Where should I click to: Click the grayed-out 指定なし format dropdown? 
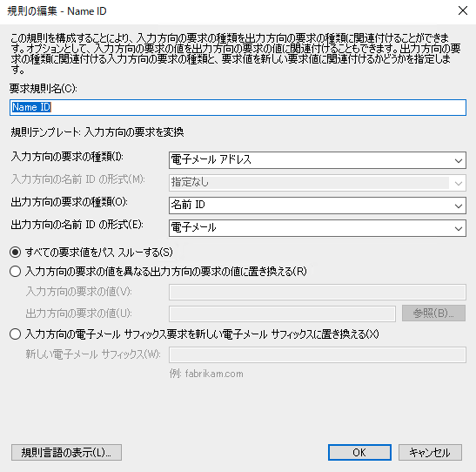[x=318, y=183]
